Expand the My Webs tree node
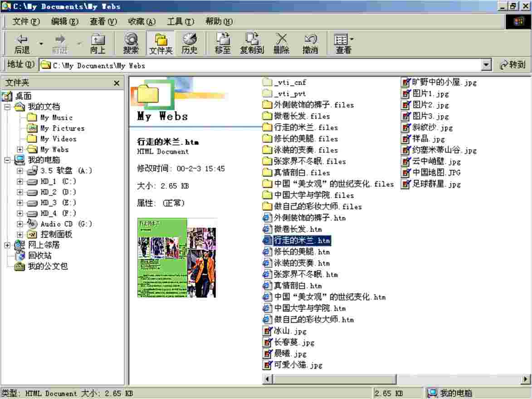 tap(20, 150)
